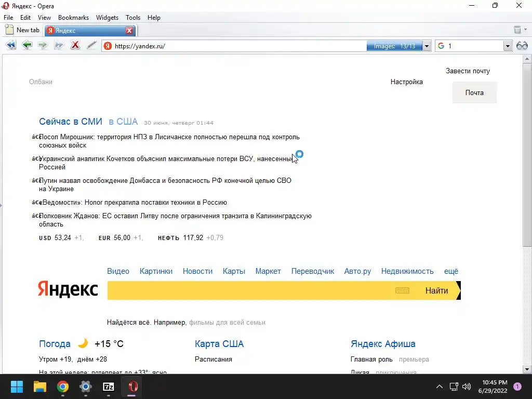
Task: Open the Windows Start menu
Action: (17, 387)
